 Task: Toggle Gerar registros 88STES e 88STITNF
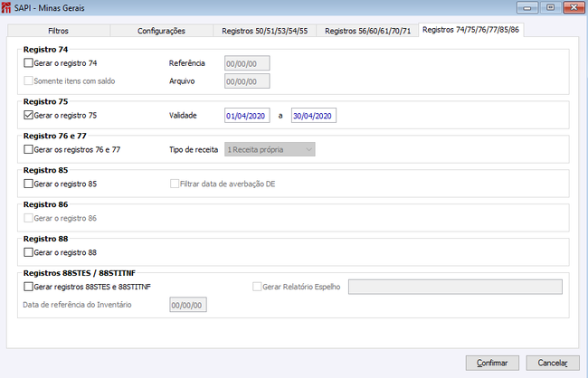pos(28,287)
